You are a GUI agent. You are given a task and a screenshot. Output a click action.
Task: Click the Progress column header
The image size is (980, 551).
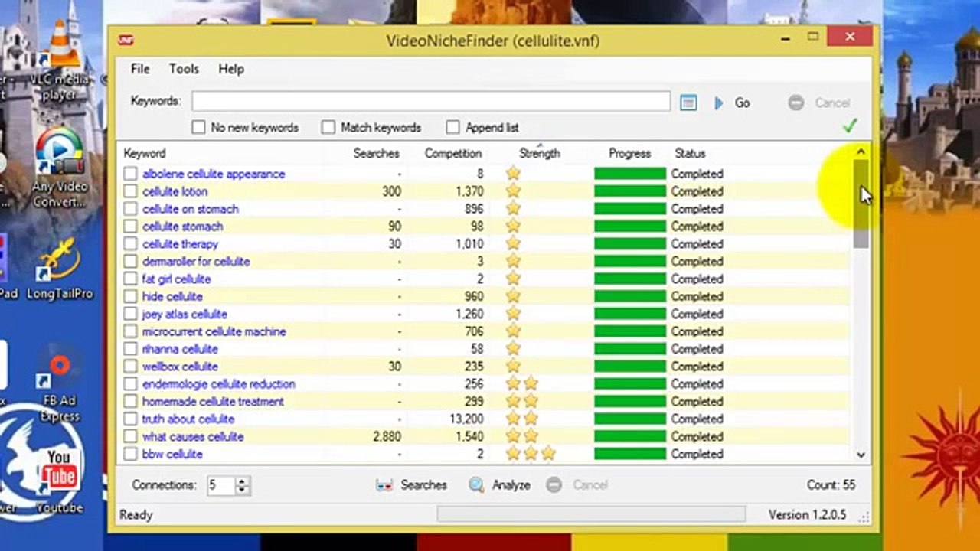click(629, 153)
